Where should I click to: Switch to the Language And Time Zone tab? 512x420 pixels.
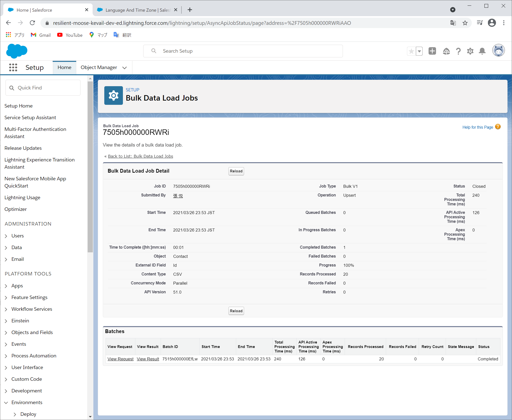click(137, 10)
